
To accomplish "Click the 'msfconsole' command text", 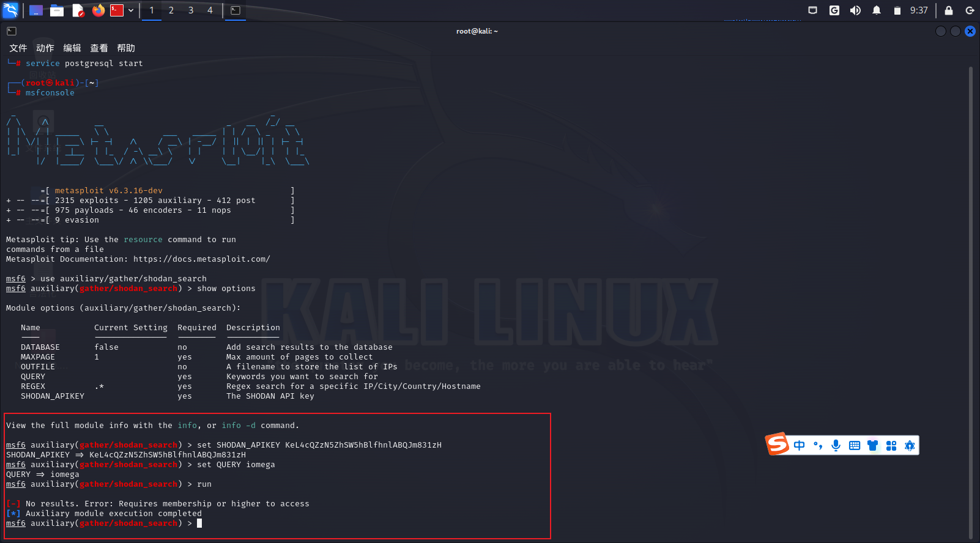I will [50, 93].
